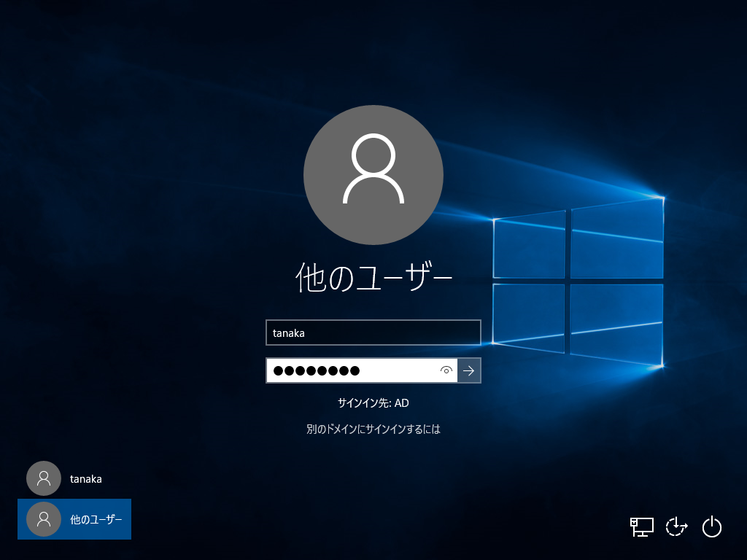The width and height of the screenshot is (747, 560).
Task: Select the 他のユーザー avatar in user list
Action: tap(44, 519)
